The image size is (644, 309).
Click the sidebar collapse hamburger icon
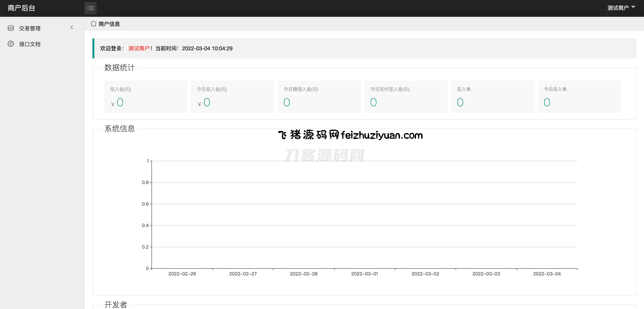pyautogui.click(x=90, y=8)
